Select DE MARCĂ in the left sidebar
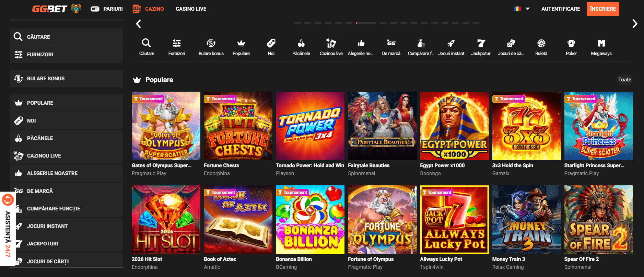644x277 pixels. click(x=67, y=191)
